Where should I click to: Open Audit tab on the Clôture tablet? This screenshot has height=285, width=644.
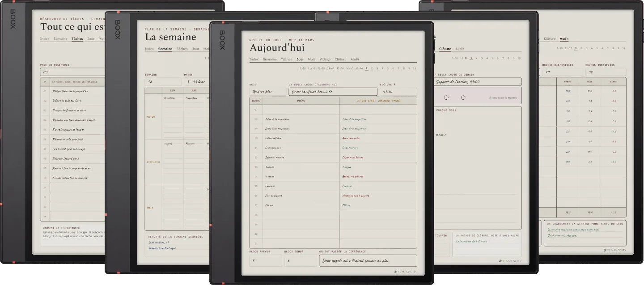tap(459, 49)
